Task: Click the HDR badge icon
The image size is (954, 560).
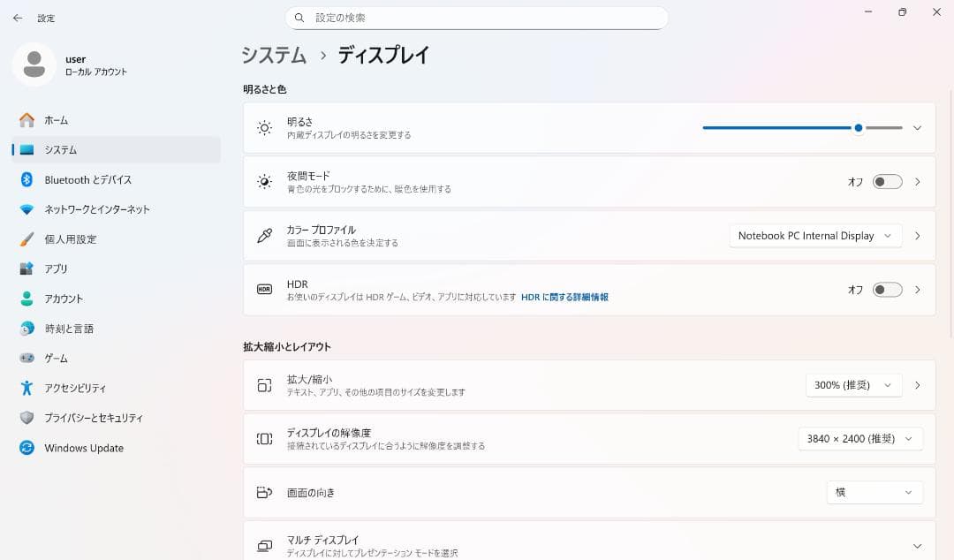Action: tap(263, 289)
